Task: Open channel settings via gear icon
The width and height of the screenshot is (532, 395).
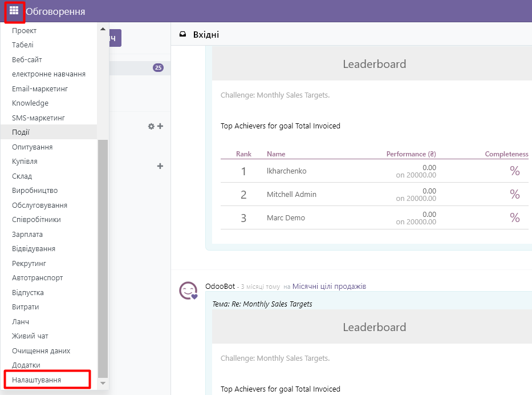Action: pyautogui.click(x=151, y=126)
